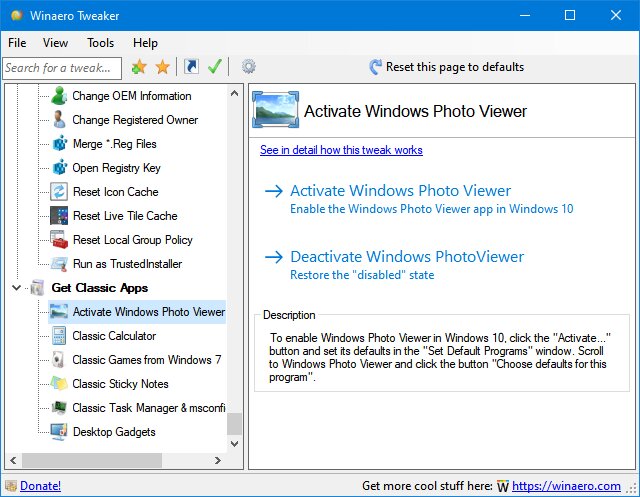Click the Reset Icon Cache icon

click(x=59, y=192)
